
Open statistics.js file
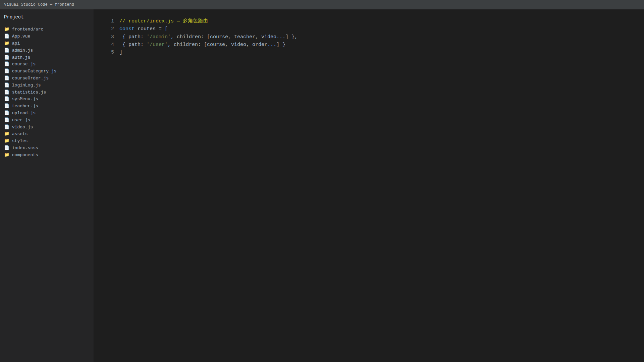[x=29, y=92]
